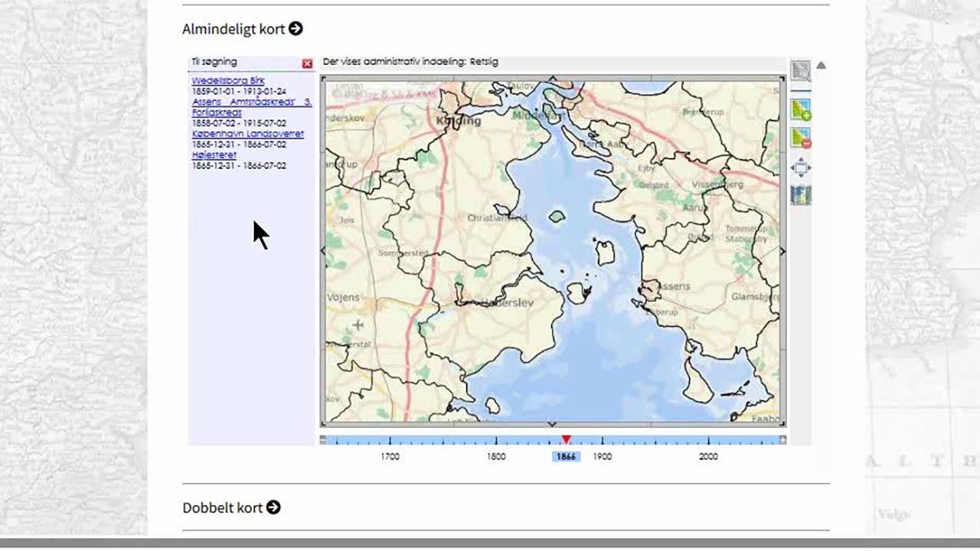This screenshot has height=551, width=980.
Task: Pan the map right using the right chevron
Action: coord(782,250)
